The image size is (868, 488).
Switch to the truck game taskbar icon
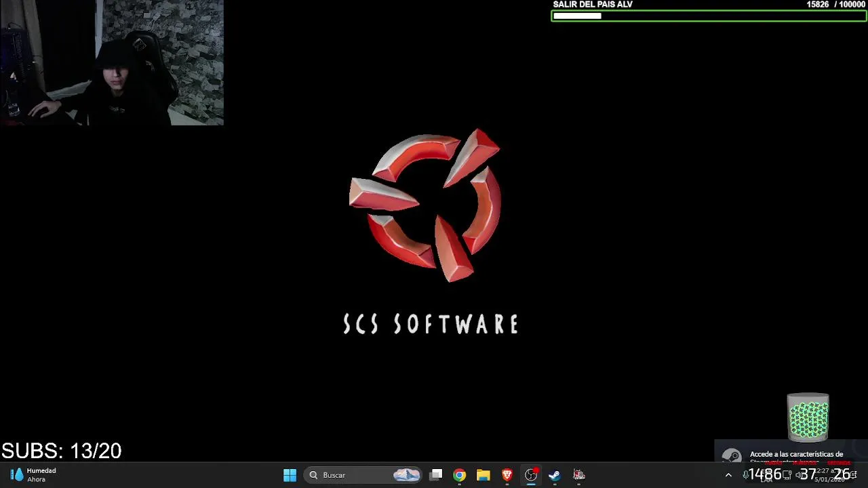point(579,475)
